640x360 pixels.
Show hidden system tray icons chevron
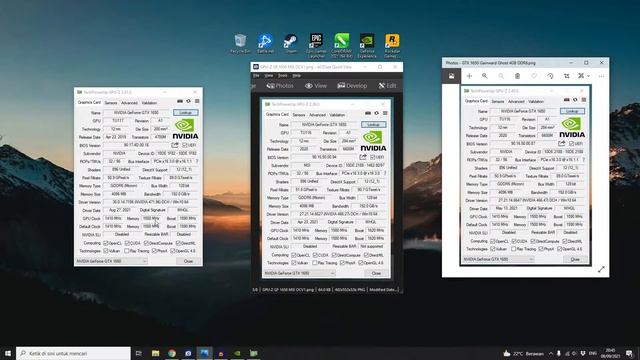[551, 353]
